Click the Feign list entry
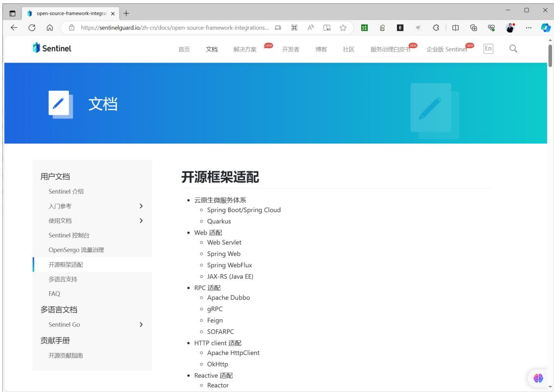The image size is (554, 392). click(x=215, y=320)
